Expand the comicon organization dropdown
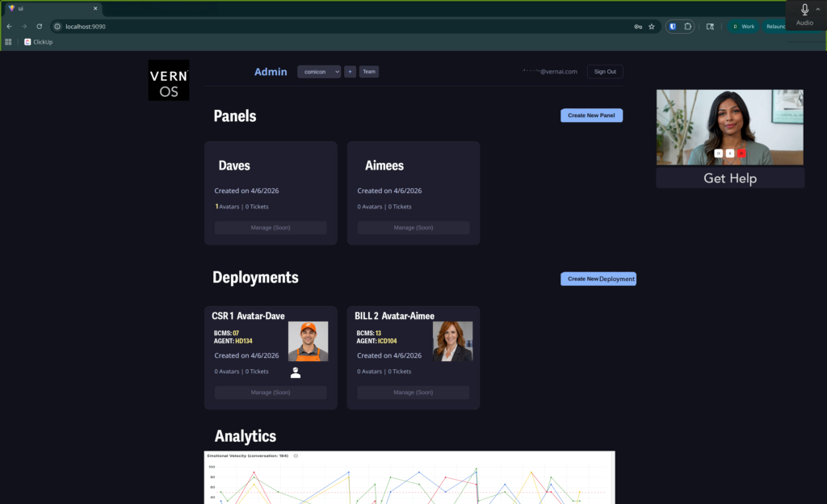Screen dimensions: 827x504 (x=319, y=72)
